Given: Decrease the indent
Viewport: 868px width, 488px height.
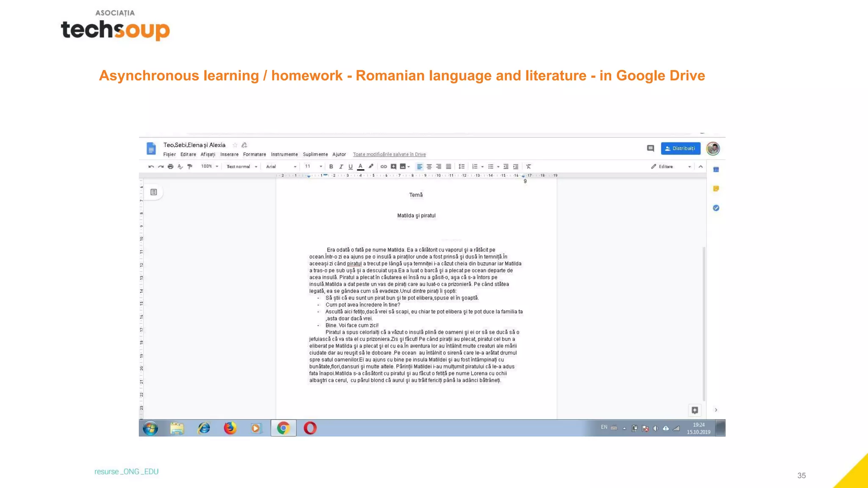Looking at the screenshot, I should pyautogui.click(x=506, y=167).
